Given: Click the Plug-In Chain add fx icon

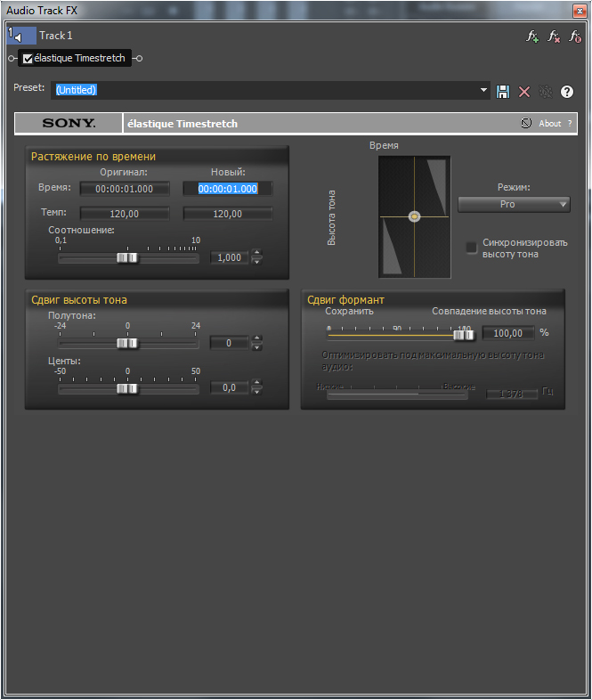Looking at the screenshot, I should tap(532, 37).
